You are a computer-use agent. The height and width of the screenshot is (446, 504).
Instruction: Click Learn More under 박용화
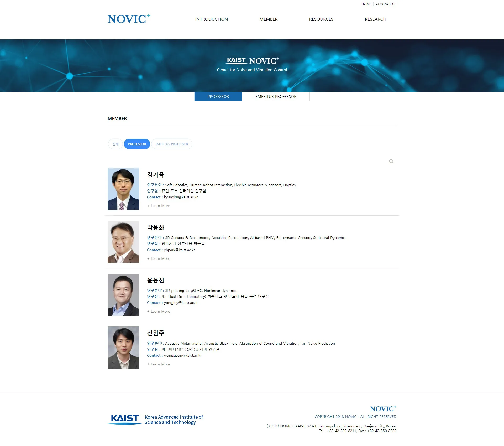pyautogui.click(x=159, y=258)
